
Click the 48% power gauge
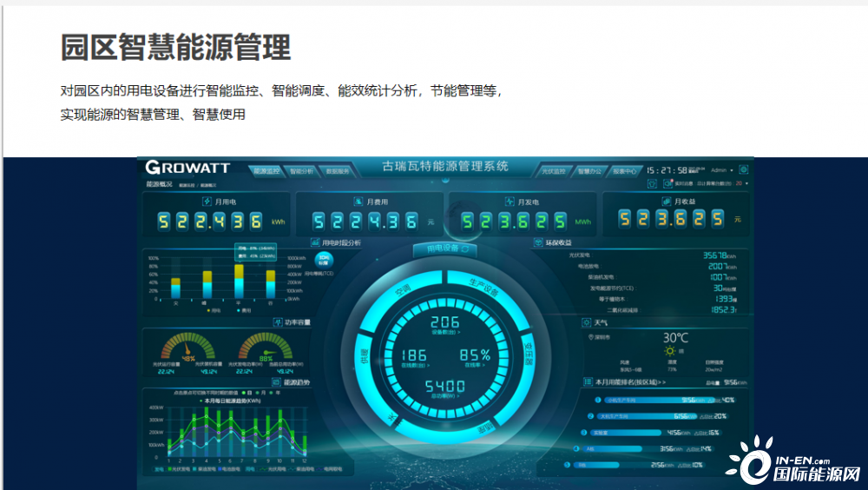tap(187, 346)
